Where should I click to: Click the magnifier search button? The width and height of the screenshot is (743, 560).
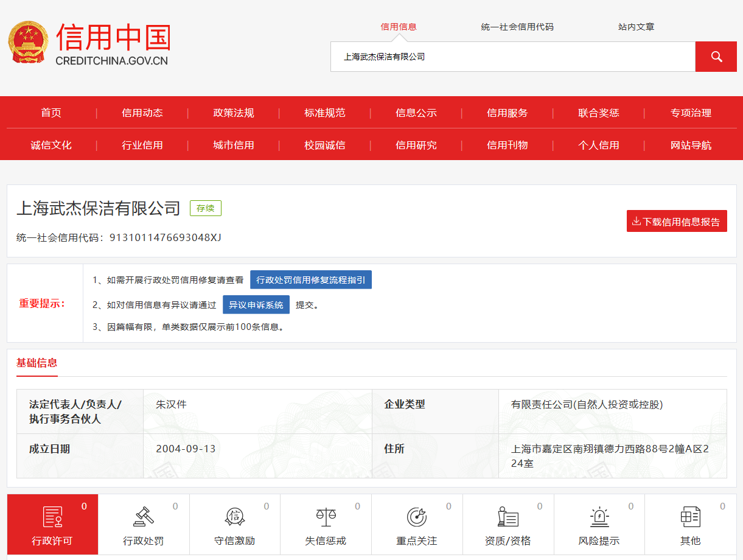(x=716, y=57)
